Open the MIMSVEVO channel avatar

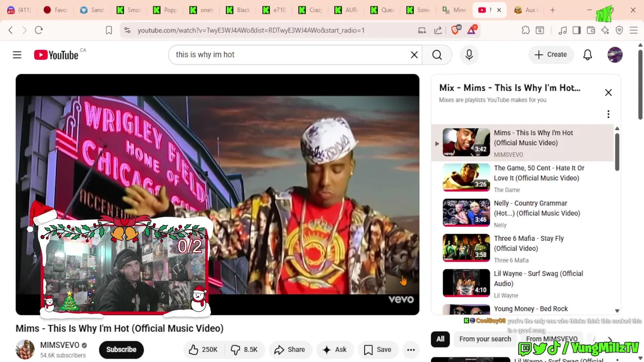click(x=25, y=349)
